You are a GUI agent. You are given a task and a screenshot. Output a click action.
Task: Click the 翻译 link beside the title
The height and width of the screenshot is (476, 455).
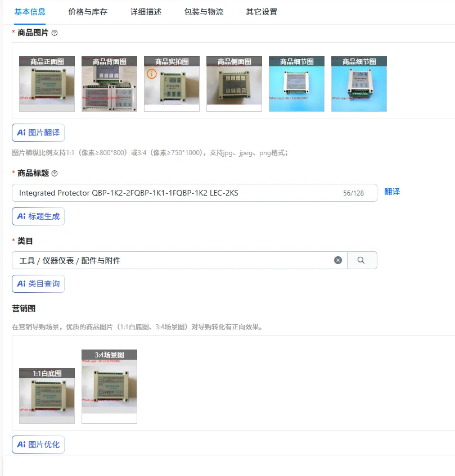pos(392,192)
